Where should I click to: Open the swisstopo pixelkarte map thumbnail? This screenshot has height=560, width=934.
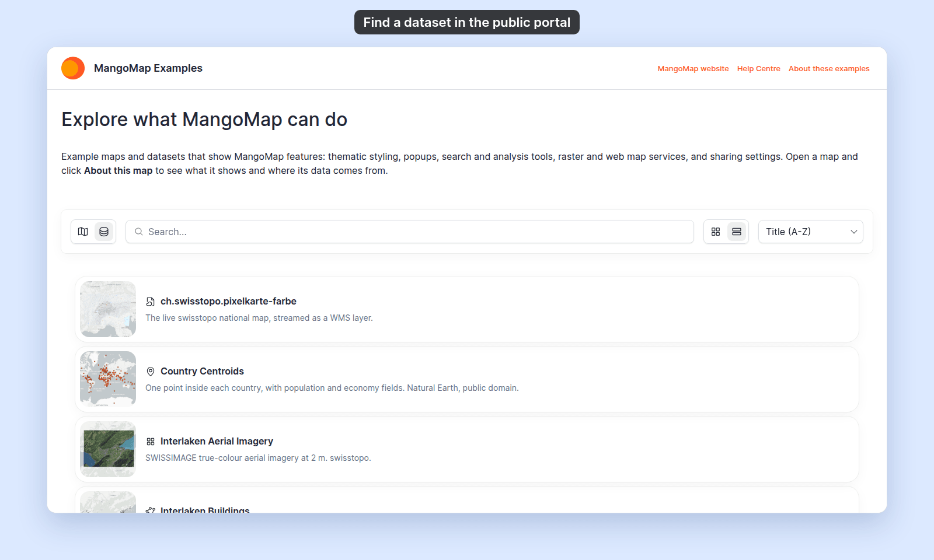(108, 309)
